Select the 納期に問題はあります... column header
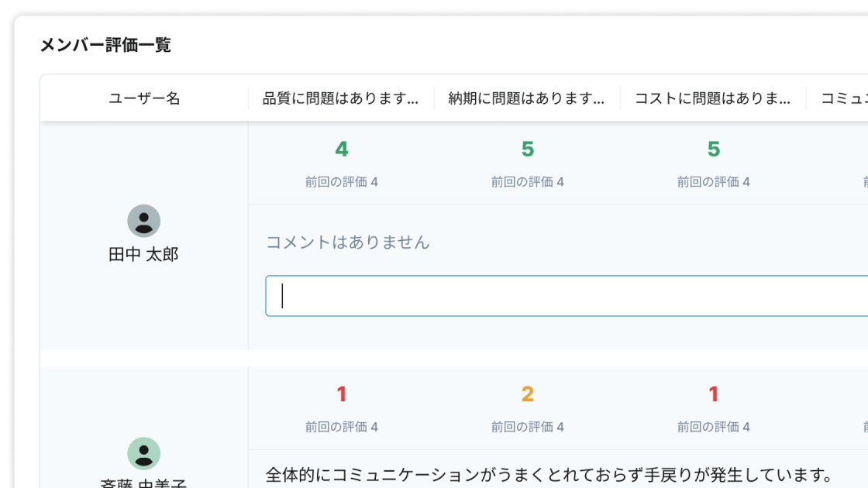 point(526,98)
